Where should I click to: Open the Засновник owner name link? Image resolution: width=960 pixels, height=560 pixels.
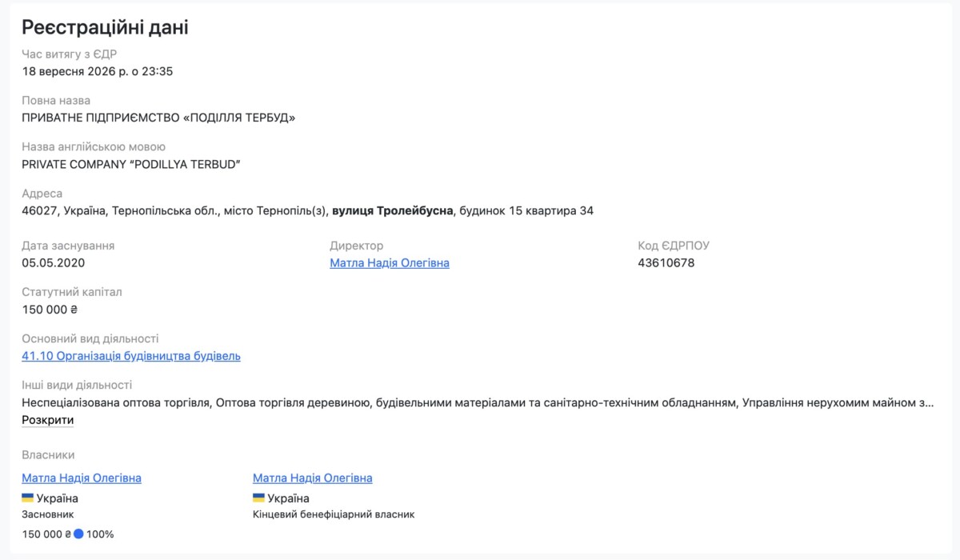point(82,478)
